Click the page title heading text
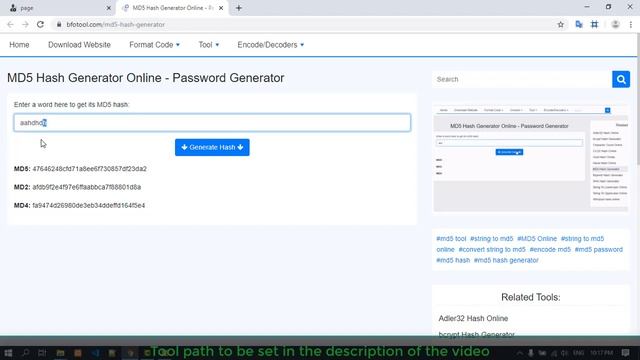Image resolution: width=640 pixels, height=360 pixels. [146, 78]
